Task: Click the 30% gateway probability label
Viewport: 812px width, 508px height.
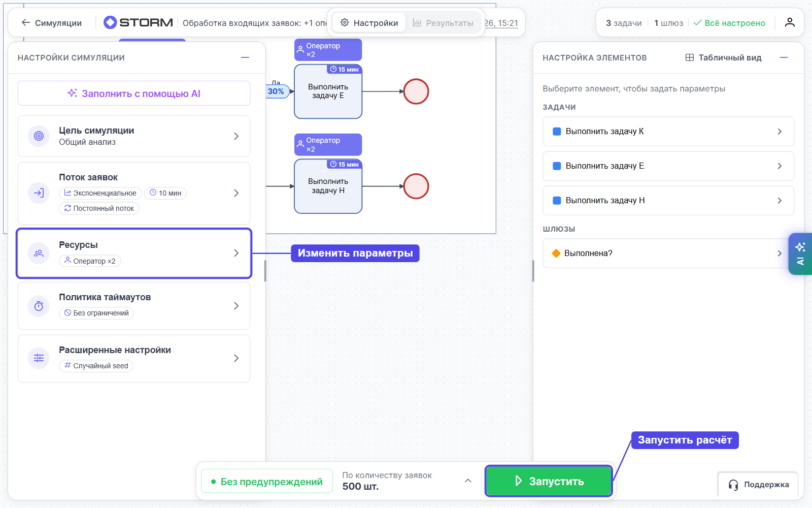Action: (x=277, y=91)
